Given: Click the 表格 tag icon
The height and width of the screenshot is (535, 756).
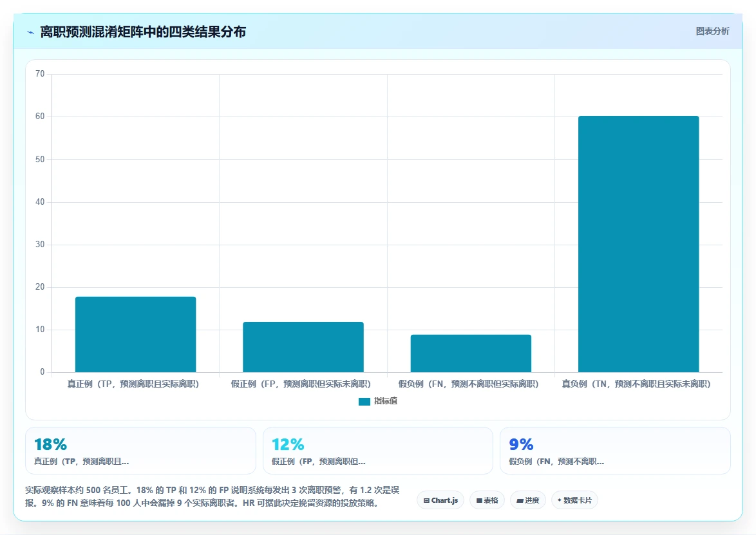Looking at the screenshot, I should pos(479,501).
